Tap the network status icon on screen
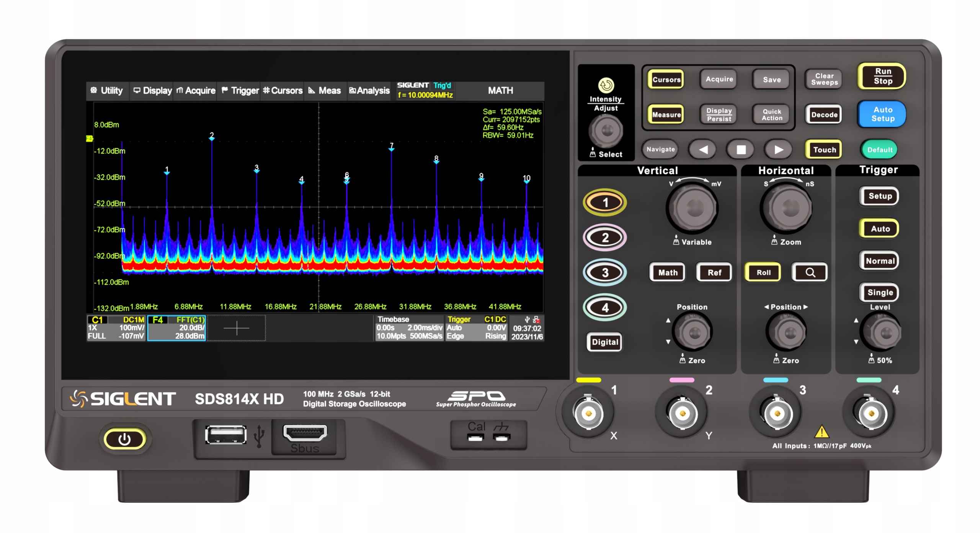This screenshot has height=533, width=980. point(536,320)
